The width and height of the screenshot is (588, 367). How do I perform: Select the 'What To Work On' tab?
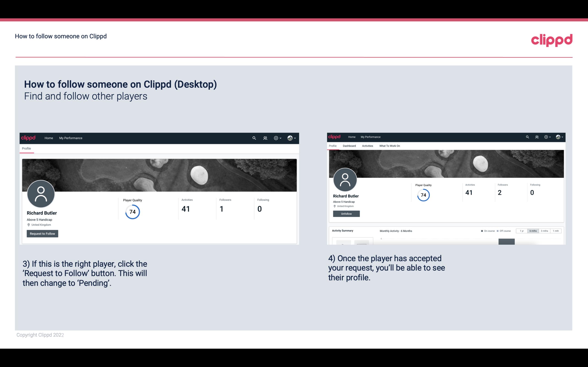[389, 146]
